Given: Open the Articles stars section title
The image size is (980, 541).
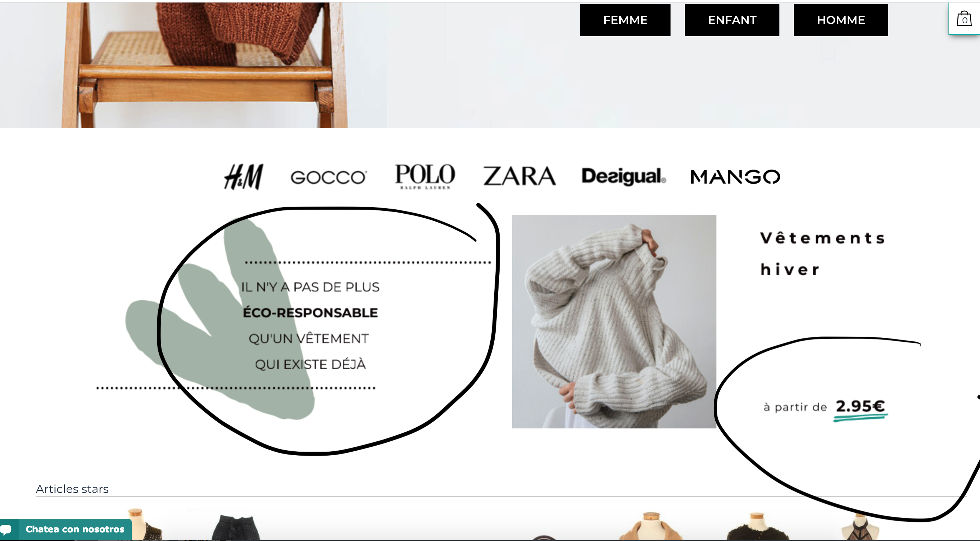Looking at the screenshot, I should coord(72,489).
